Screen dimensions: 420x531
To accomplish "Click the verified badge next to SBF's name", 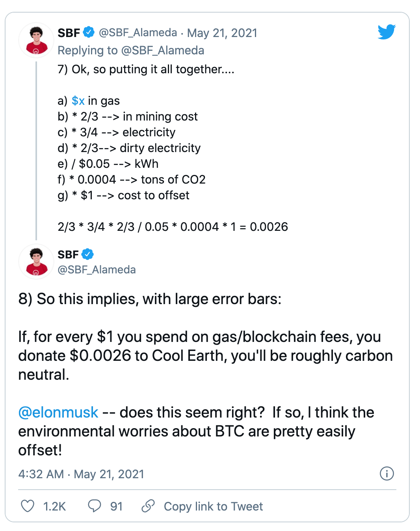I will tap(89, 33).
